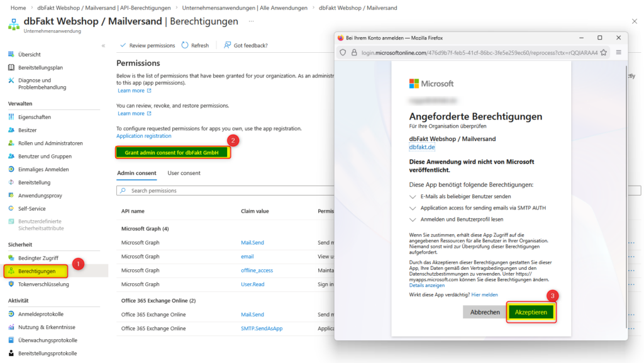644x363 pixels.
Task: Click the Refresh icon in toolbar
Action: (185, 45)
